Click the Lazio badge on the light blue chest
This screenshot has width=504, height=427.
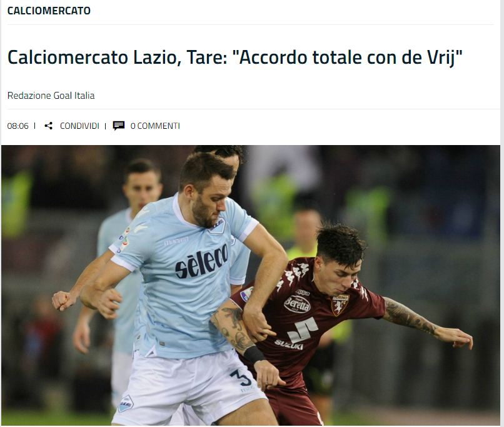(x=218, y=226)
